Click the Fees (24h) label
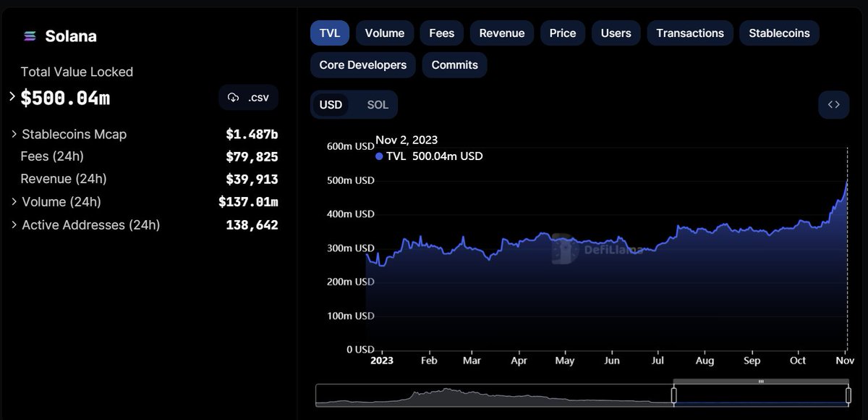This screenshot has height=420, width=868. [x=52, y=156]
